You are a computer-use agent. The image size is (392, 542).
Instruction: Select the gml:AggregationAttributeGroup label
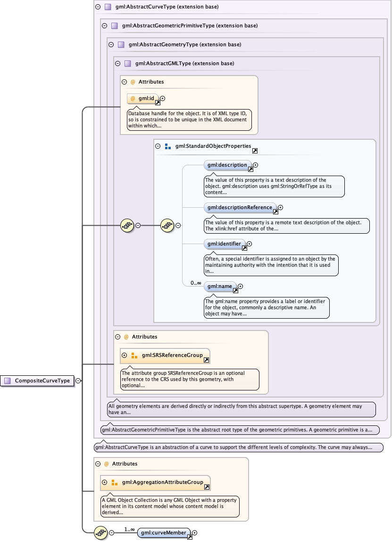[163, 482]
